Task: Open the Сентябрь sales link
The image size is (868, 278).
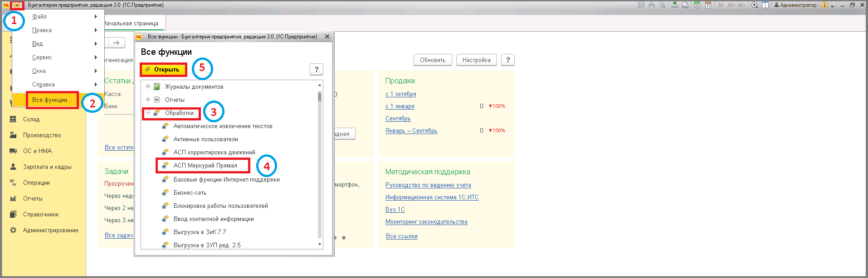Action: [x=398, y=119]
